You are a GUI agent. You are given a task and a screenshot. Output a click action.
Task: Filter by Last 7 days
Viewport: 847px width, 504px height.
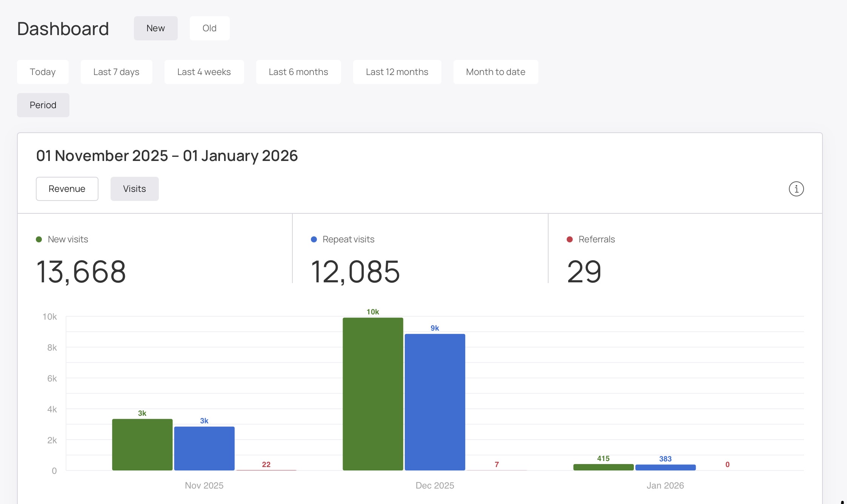[x=116, y=72]
